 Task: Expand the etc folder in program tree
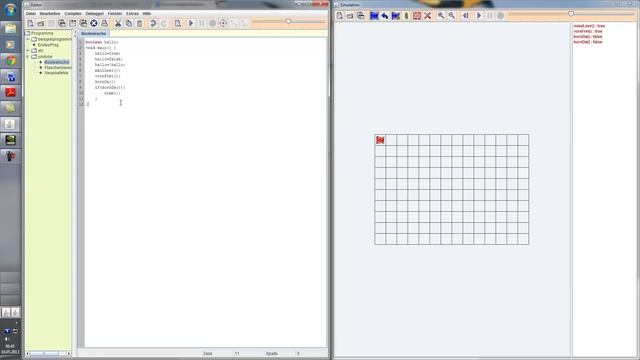28,51
